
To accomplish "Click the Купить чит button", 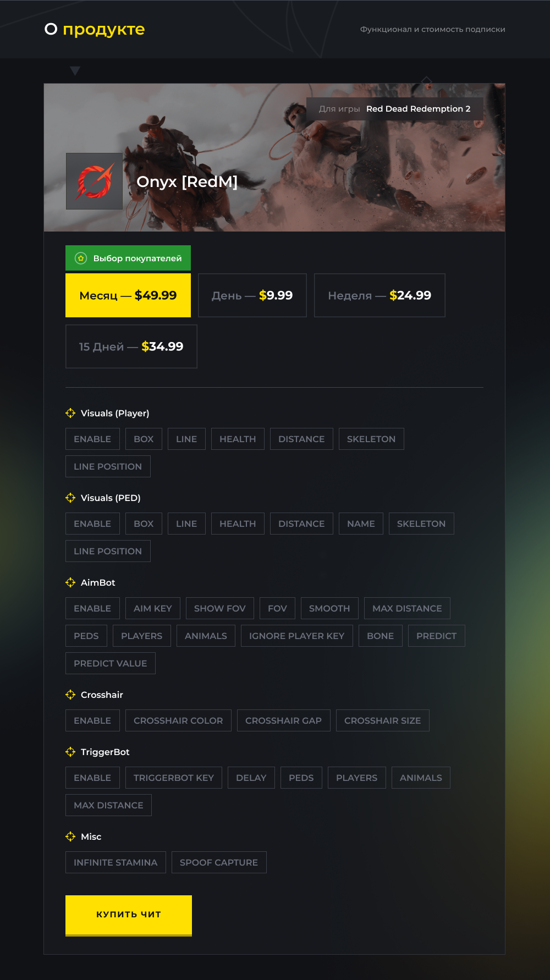I will pos(129,915).
